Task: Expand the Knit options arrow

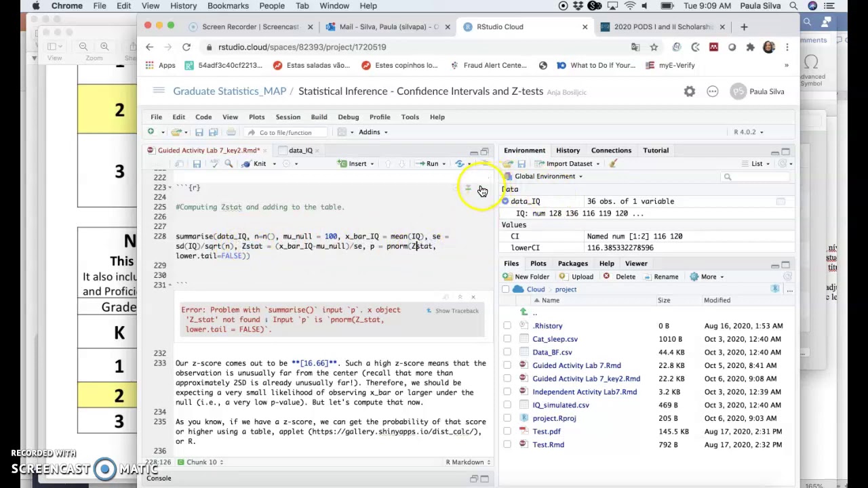Action: (x=275, y=163)
